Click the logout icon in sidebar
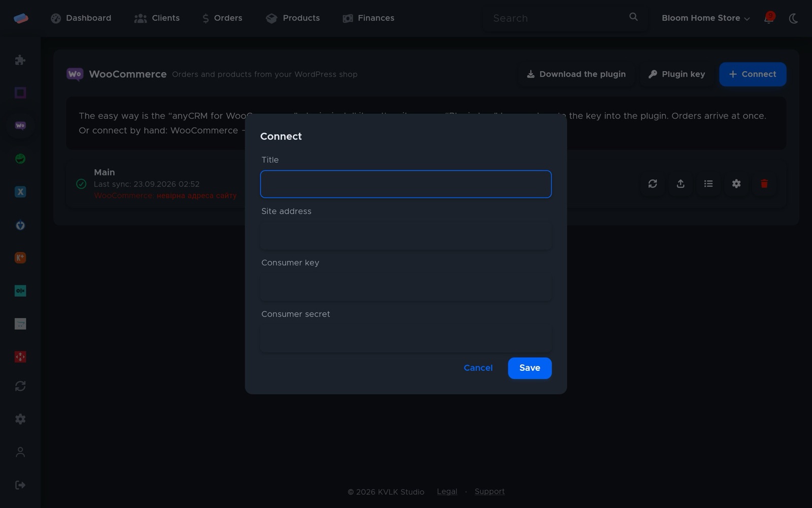The image size is (812, 508). pyautogui.click(x=20, y=485)
